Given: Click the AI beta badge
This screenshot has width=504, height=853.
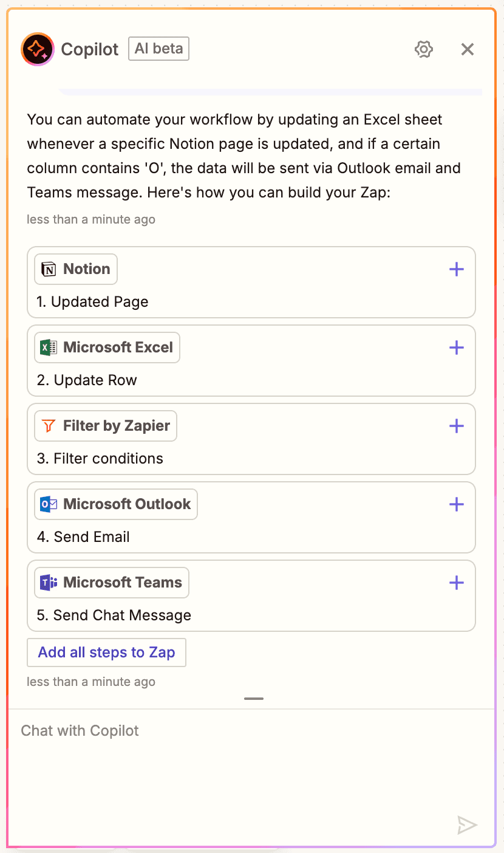Looking at the screenshot, I should [158, 49].
